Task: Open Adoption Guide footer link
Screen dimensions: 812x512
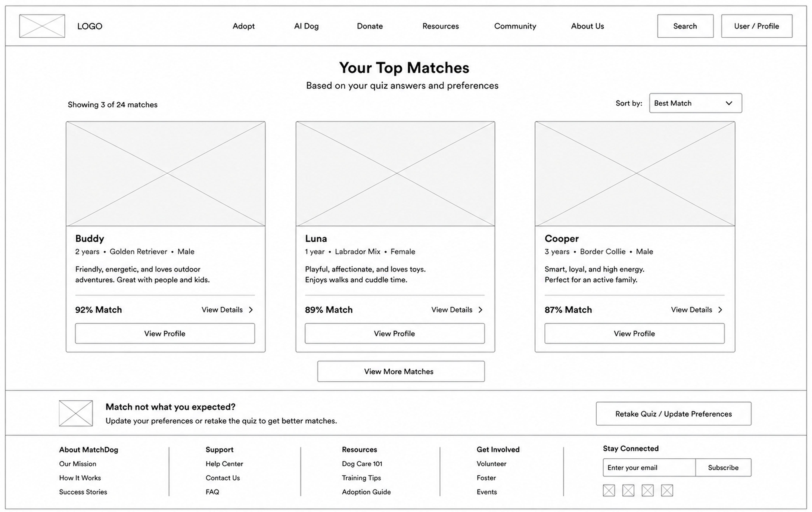Action: [x=366, y=492]
